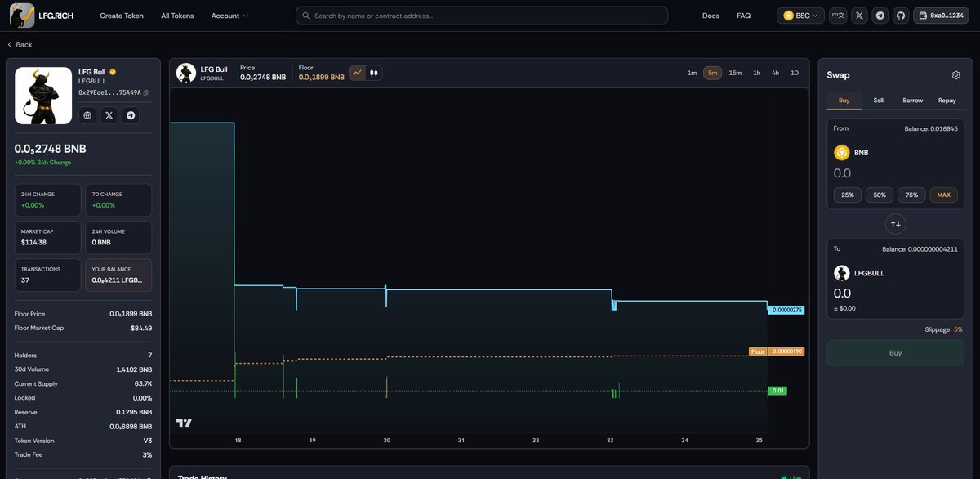Select the 1m chart interval
980x479 pixels.
point(692,73)
